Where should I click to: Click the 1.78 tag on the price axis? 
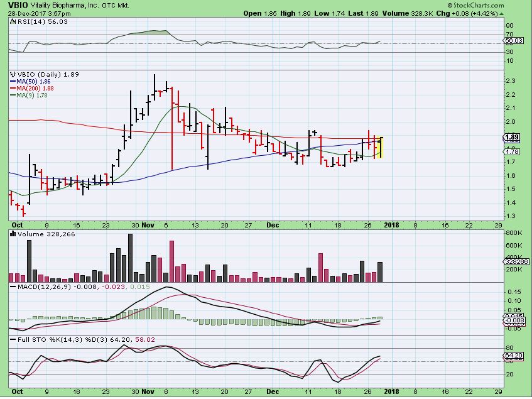click(x=512, y=151)
